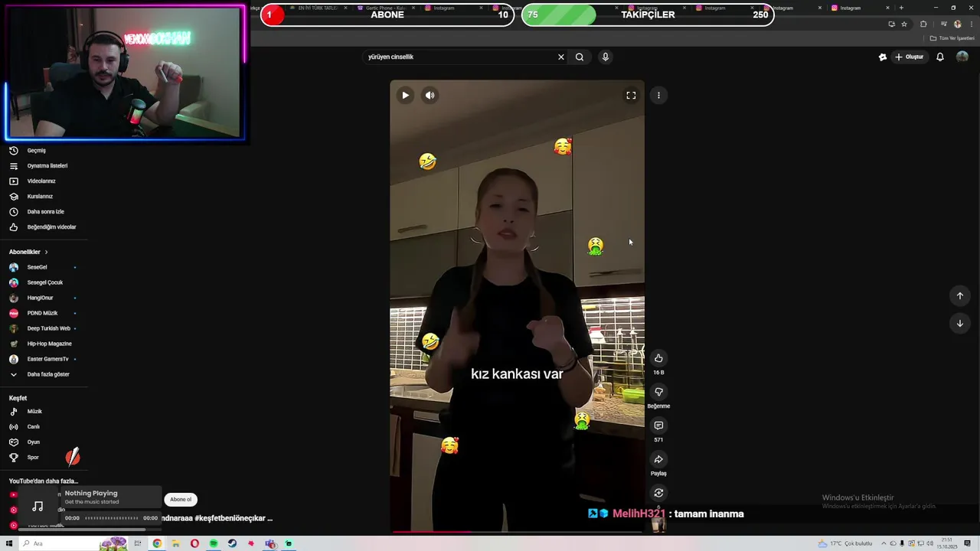Like the Shorts video with thumbs up
This screenshot has height=551, width=980.
tap(658, 358)
